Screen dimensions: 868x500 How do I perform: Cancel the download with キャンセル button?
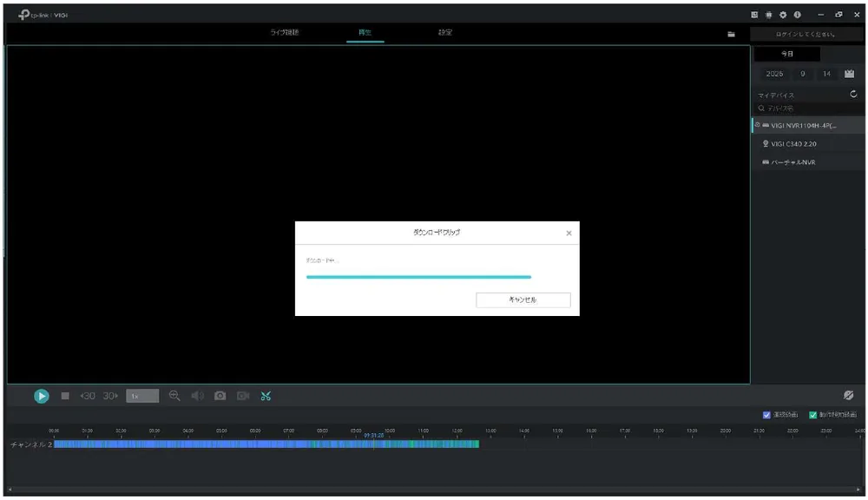point(523,300)
